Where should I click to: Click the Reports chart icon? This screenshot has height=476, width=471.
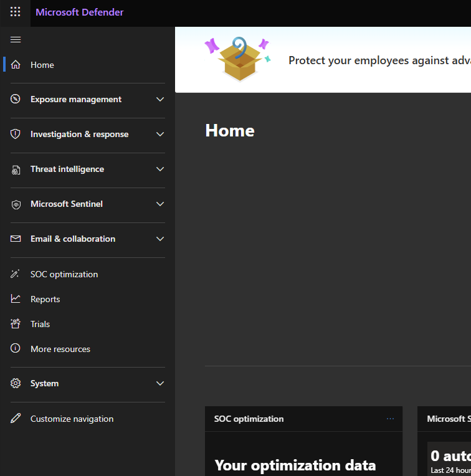[16, 298]
